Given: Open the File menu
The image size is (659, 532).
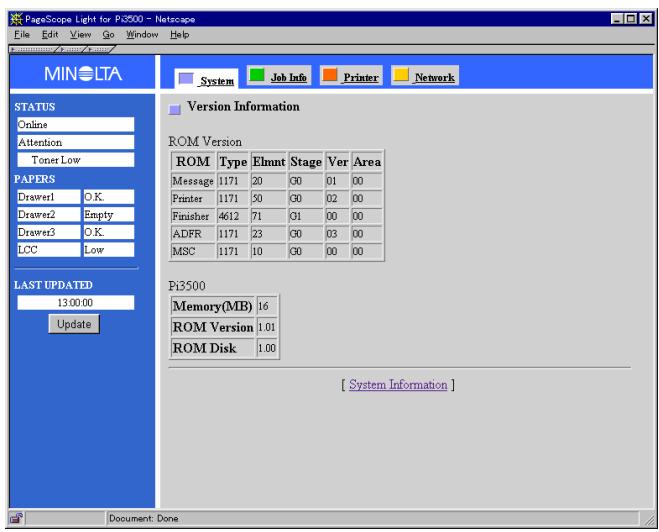Looking at the screenshot, I should [x=22, y=34].
